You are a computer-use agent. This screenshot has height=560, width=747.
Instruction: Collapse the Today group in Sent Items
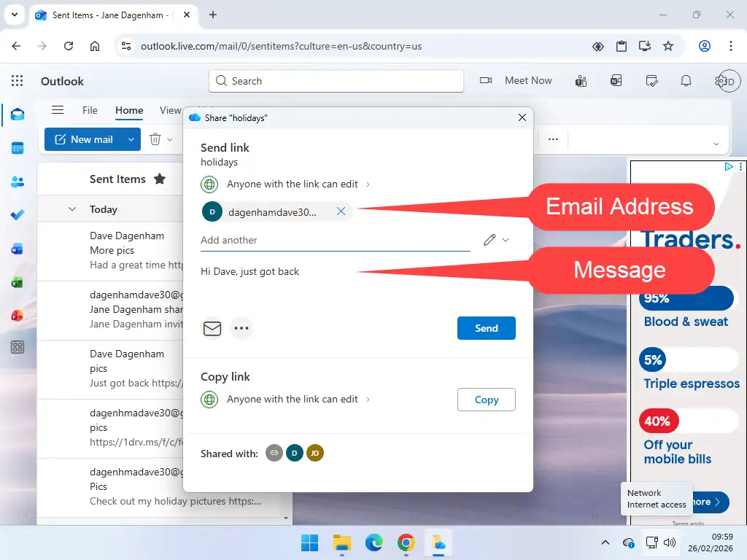71,209
